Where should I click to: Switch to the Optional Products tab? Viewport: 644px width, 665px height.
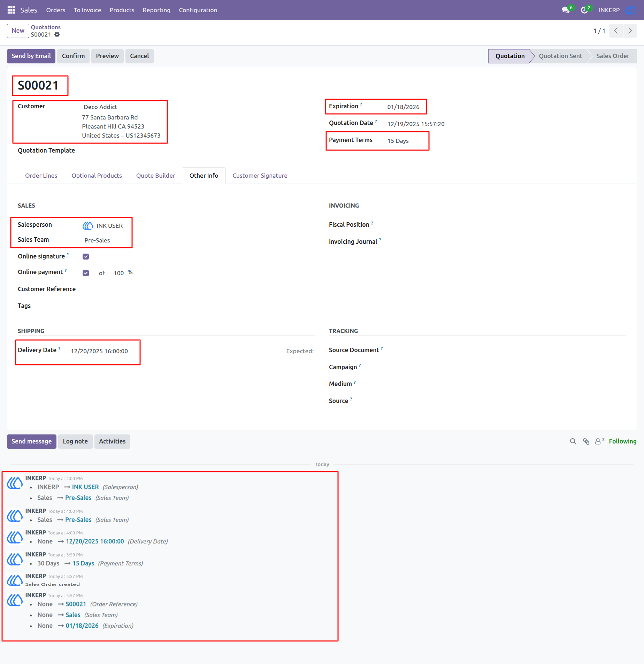97,176
